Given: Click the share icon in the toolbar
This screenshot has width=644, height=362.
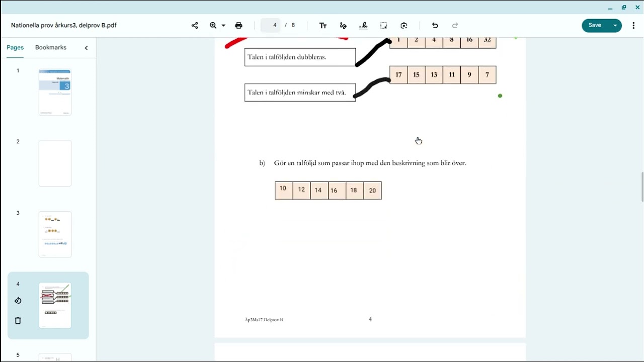Looking at the screenshot, I should click(x=195, y=26).
